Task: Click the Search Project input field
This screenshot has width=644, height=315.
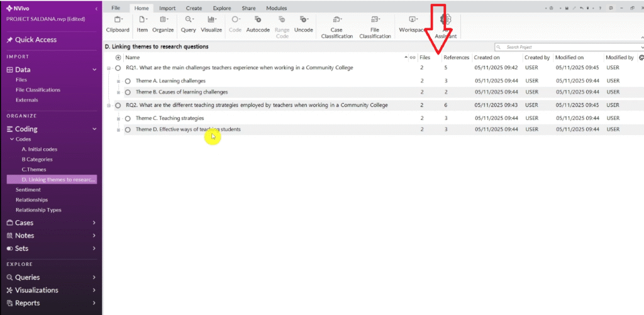Action: coord(569,47)
